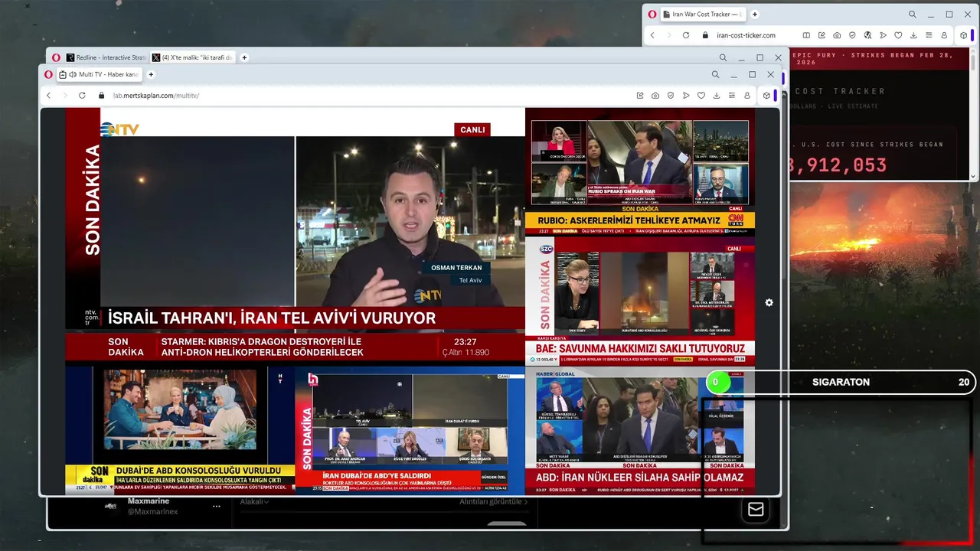Open ad blocker shield in Iran tracker toolbar
The width and height of the screenshot is (980, 551).
852,35
